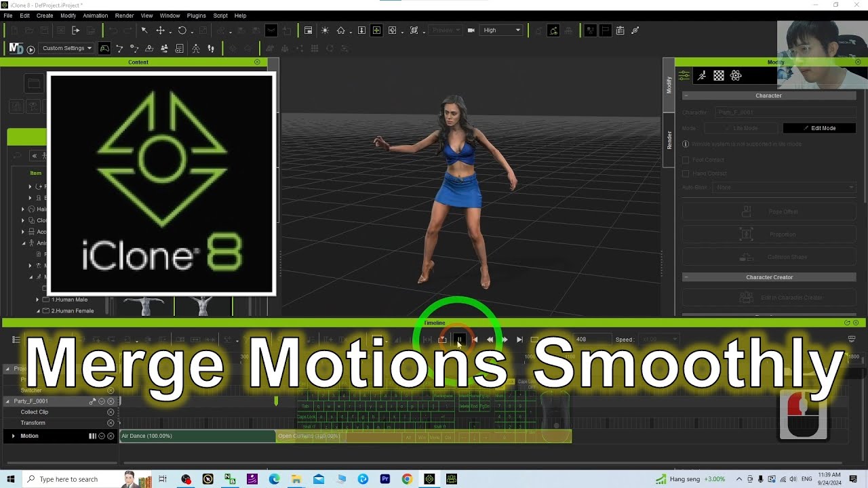Click the key icon on Party_F_0001 track
The height and width of the screenshot is (488, 868).
pos(93,401)
